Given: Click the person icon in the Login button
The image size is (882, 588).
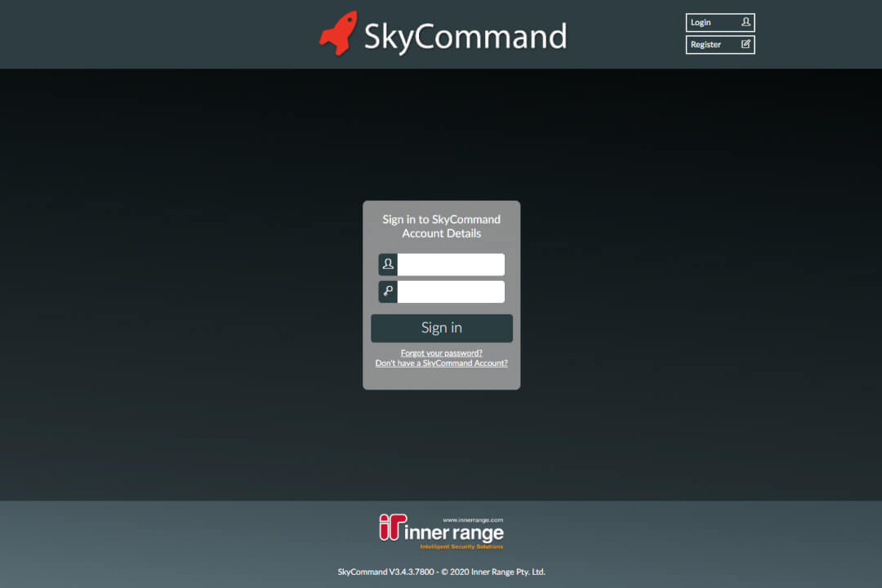Looking at the screenshot, I should (746, 22).
